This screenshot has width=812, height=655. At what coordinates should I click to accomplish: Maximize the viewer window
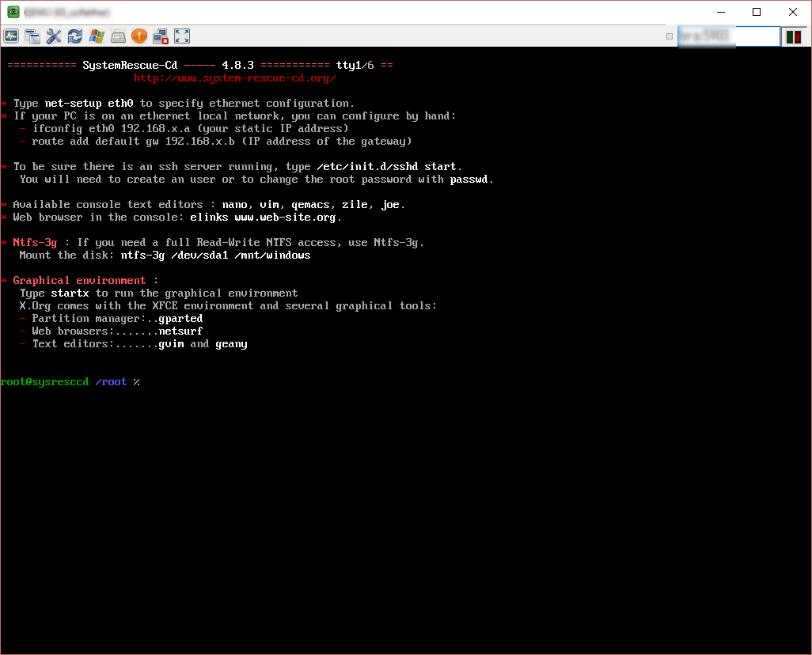point(757,12)
